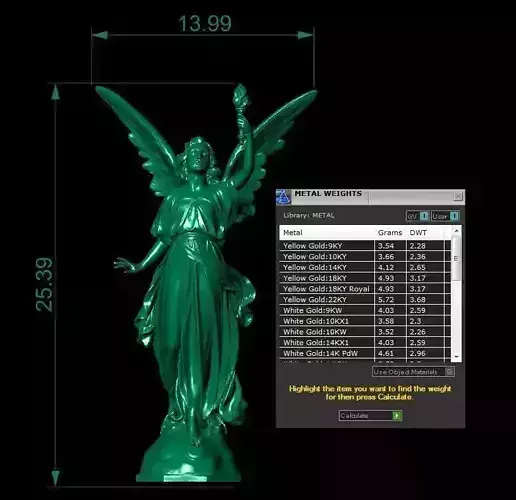The height and width of the screenshot is (500, 516).
Task: Click the 5.72 grams value
Action: (x=386, y=299)
